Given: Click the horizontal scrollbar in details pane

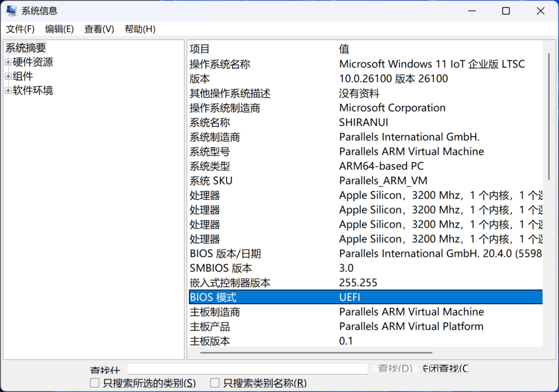Looking at the screenshot, I should pyautogui.click(x=316, y=353).
